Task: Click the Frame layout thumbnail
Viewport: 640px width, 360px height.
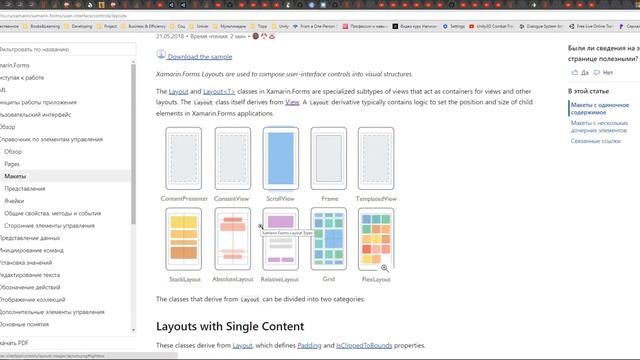Action: coord(329,158)
